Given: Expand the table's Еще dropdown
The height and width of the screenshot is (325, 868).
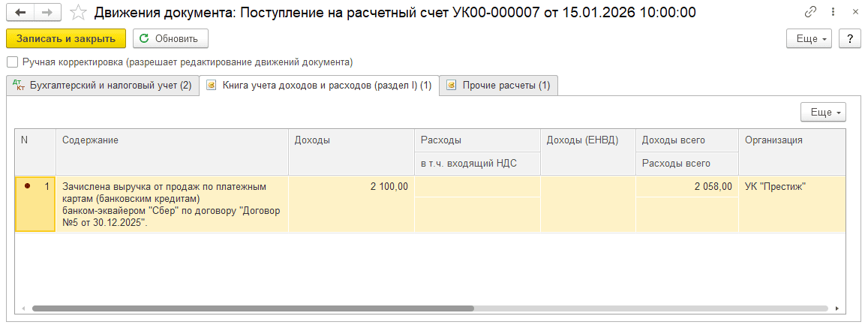Looking at the screenshot, I should [x=823, y=113].
